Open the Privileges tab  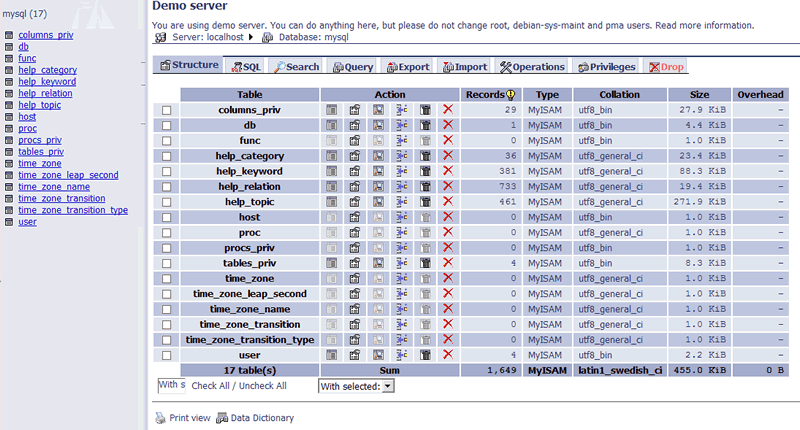tap(606, 67)
